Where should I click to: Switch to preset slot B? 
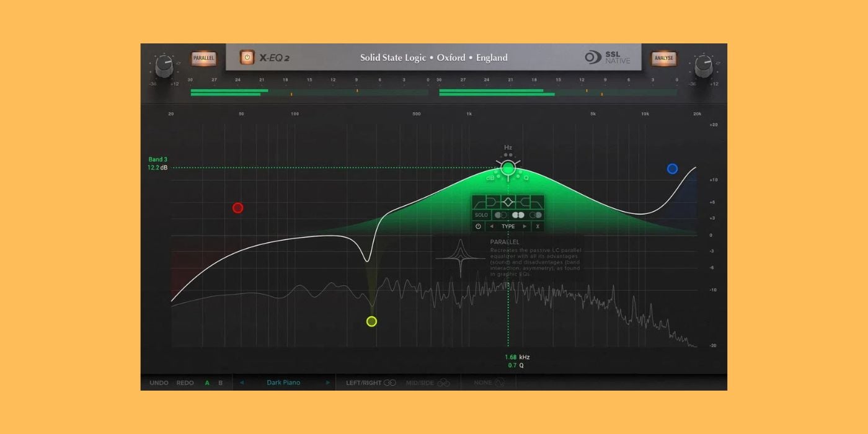(x=220, y=383)
